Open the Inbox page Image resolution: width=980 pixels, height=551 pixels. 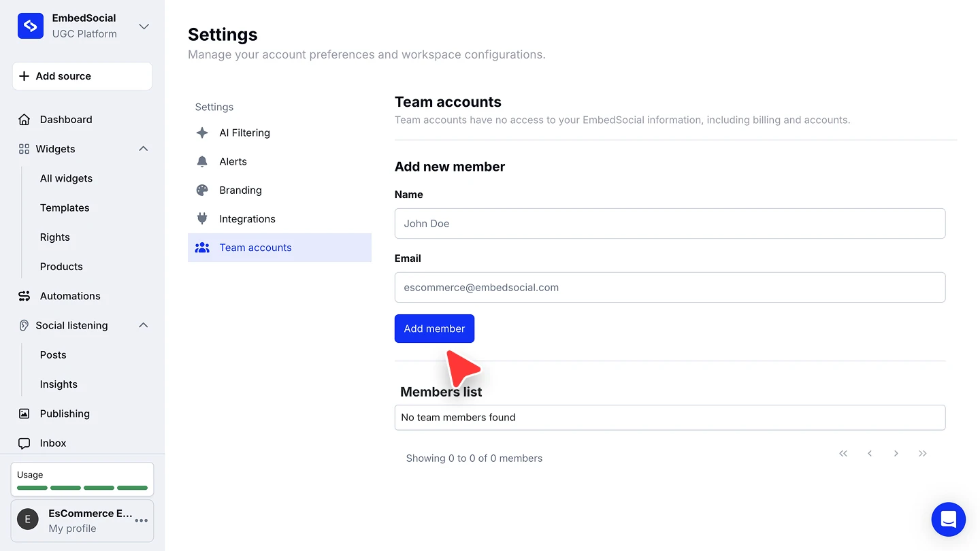pyautogui.click(x=53, y=444)
